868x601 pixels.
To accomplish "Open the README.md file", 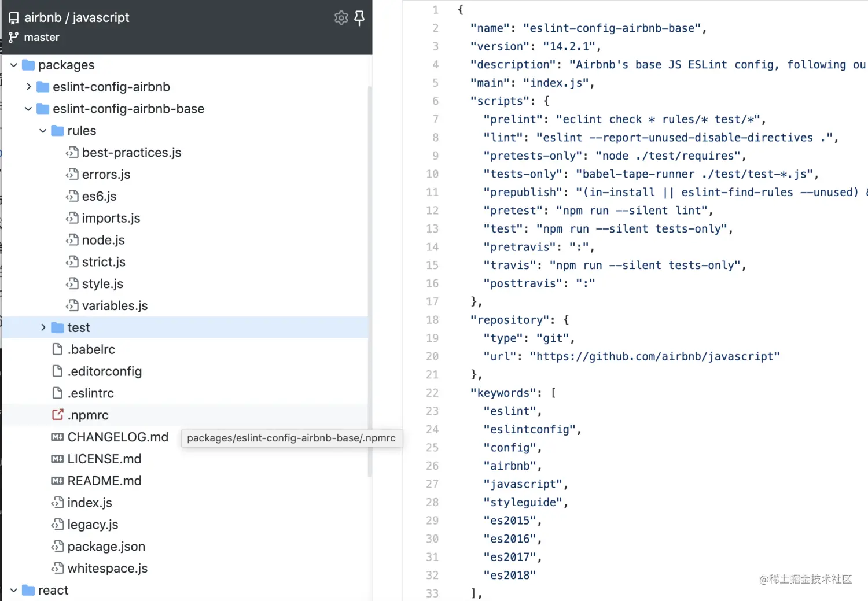I will pyautogui.click(x=104, y=481).
